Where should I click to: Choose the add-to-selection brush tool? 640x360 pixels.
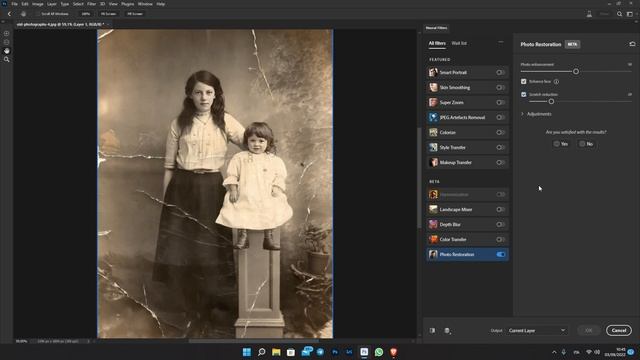point(7,33)
